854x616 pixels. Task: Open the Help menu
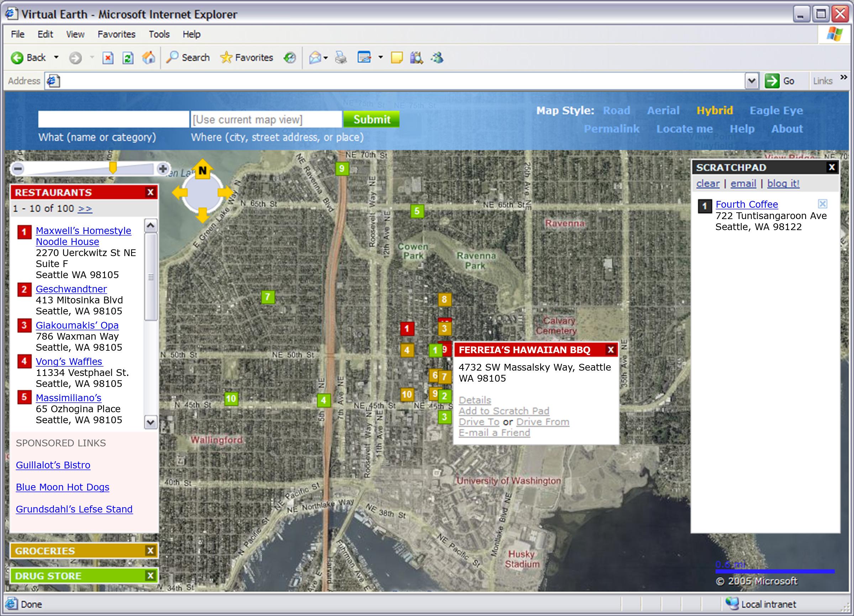(191, 34)
